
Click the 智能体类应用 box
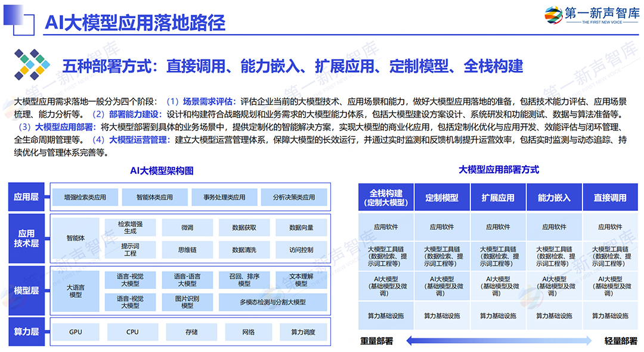[x=155, y=197]
